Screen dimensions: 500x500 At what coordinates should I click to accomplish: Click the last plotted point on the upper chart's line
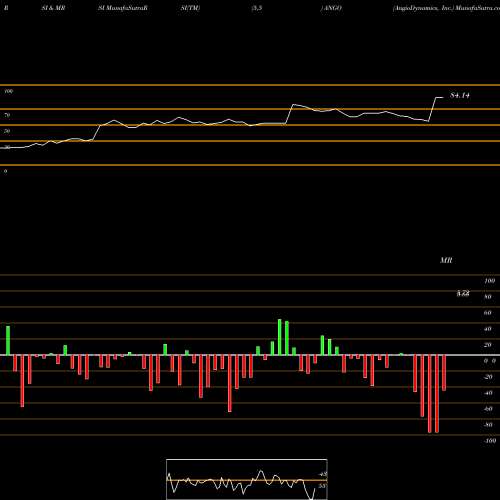coord(443,97)
